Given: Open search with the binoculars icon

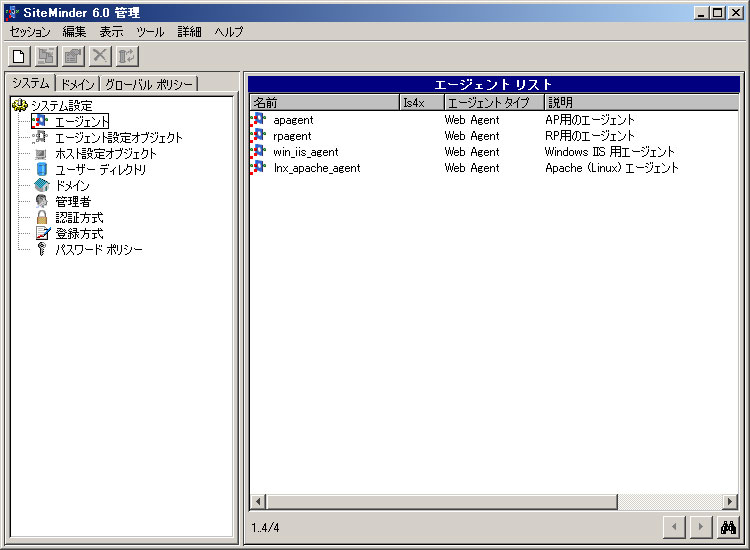Looking at the screenshot, I should (728, 527).
